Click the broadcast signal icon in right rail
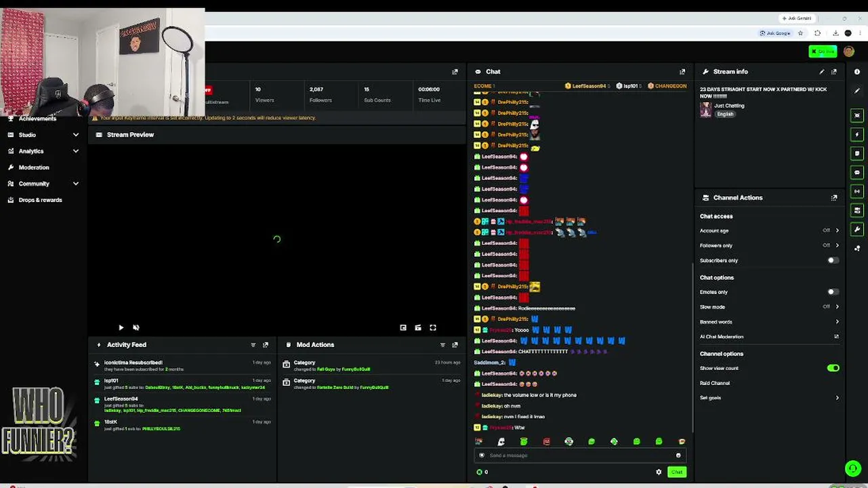868x488 pixels. click(x=857, y=191)
